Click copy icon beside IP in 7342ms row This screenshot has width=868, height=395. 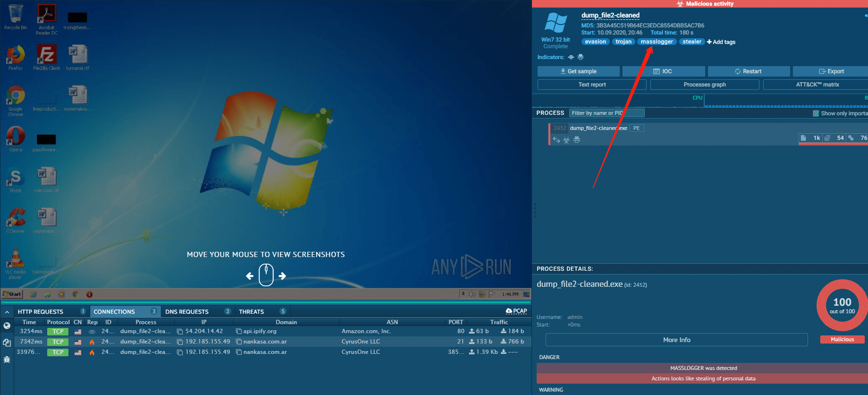pyautogui.click(x=180, y=342)
